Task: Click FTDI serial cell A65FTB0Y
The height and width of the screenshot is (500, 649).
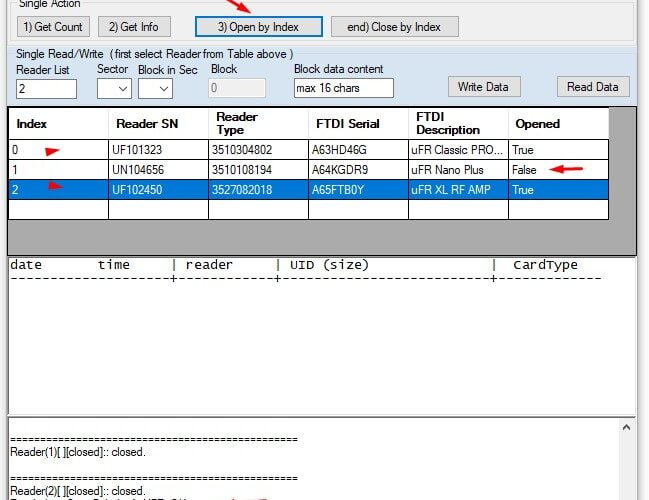Action: click(x=358, y=190)
